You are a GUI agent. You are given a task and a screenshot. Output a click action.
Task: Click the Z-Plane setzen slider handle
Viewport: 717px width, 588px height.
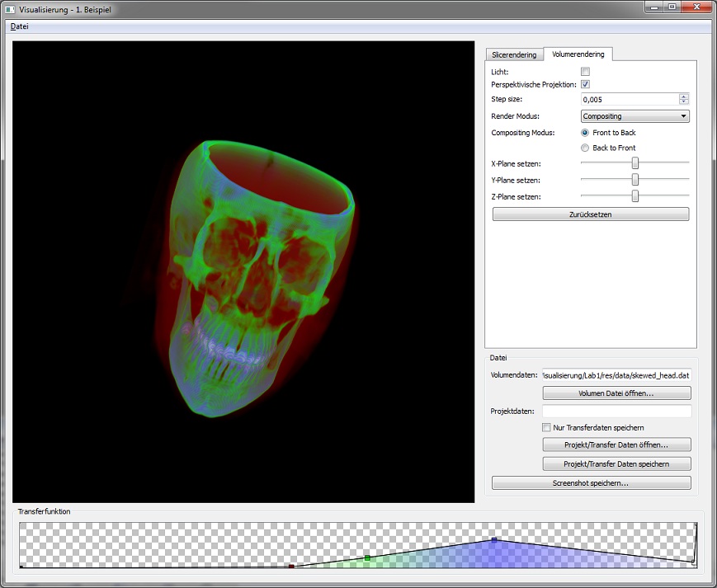[635, 196]
